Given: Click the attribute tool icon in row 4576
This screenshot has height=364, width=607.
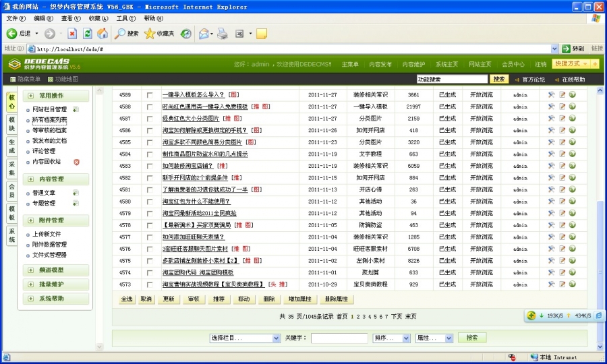Looking at the screenshot, I should [x=551, y=249].
